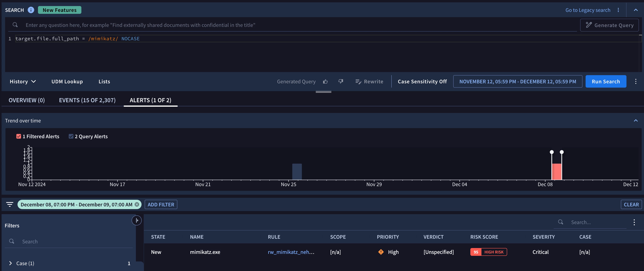Click the dark query alert bar near Nov 25

(x=297, y=172)
